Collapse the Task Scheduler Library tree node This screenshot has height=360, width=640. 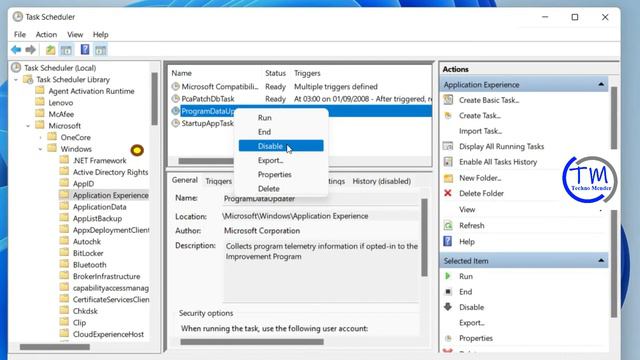pos(16,80)
